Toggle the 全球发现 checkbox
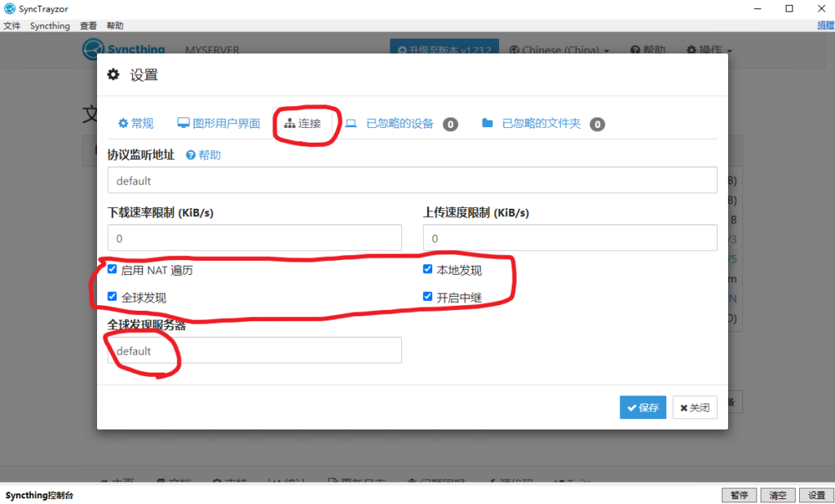 coord(113,296)
